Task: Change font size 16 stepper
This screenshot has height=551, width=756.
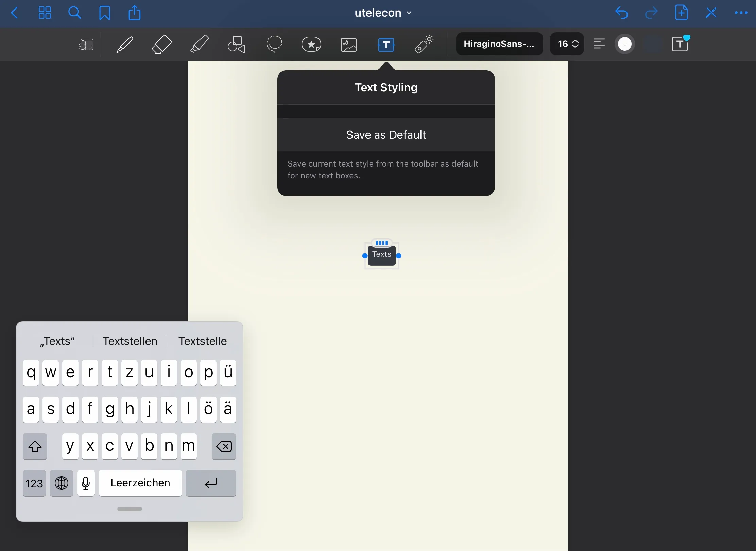Action: tap(567, 44)
